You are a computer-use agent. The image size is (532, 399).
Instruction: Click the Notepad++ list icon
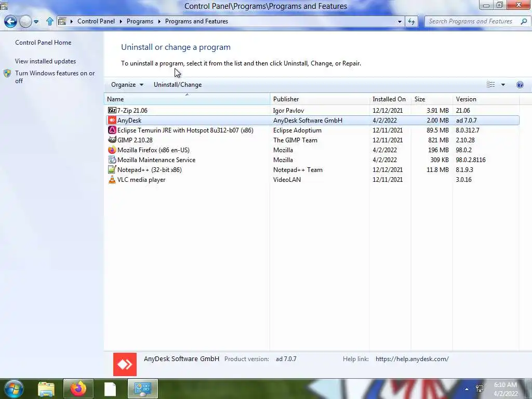112,169
